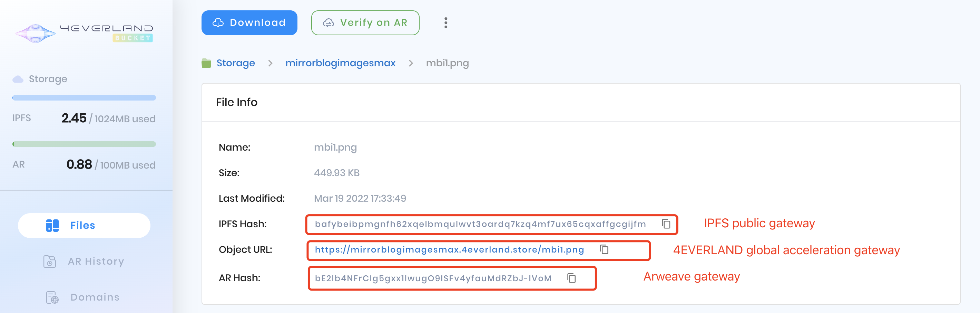Copy the AR Hash value

(x=571, y=278)
